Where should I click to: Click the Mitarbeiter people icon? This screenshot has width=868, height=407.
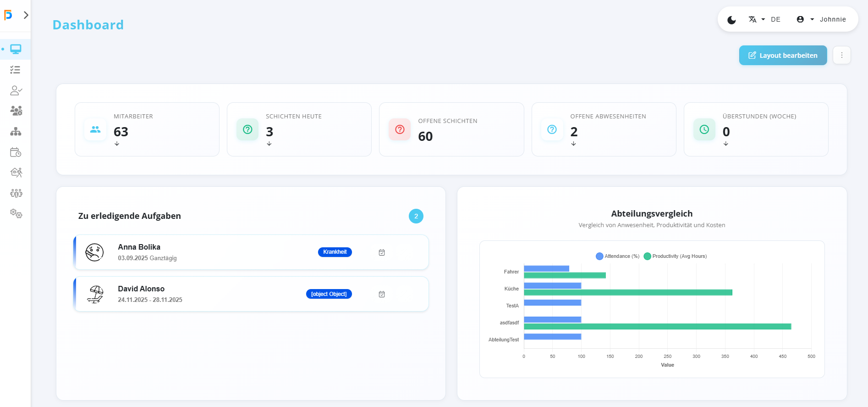[x=95, y=129]
